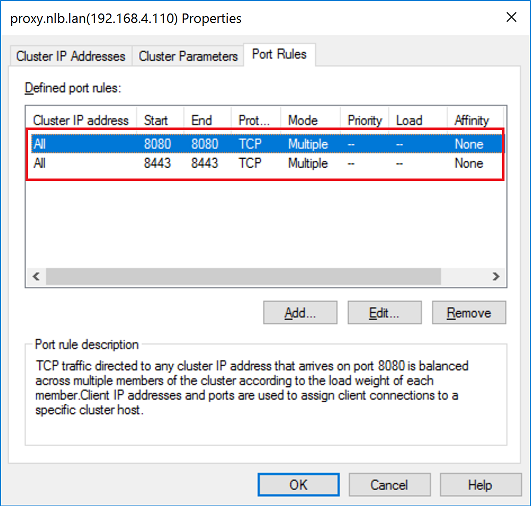Sort rules by Start column header
Image resolution: width=531 pixels, height=506 pixels.
click(160, 120)
